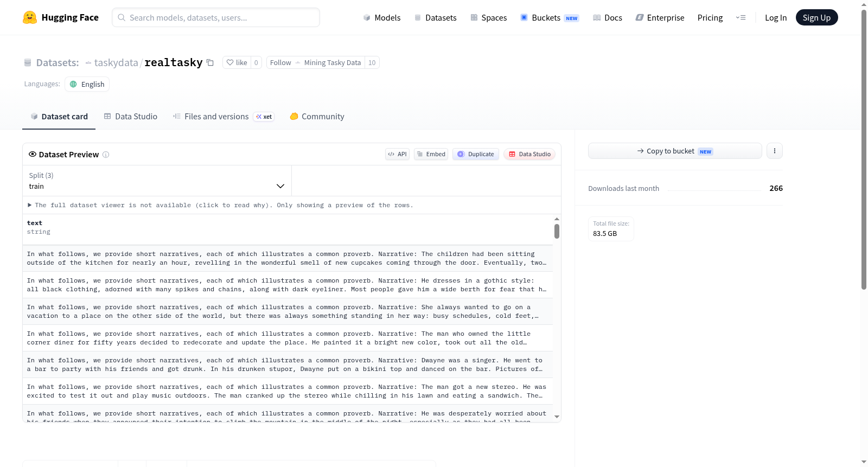Viewport: 868px width, 467px height.
Task: Select the Dataset card tab
Action: 59,116
